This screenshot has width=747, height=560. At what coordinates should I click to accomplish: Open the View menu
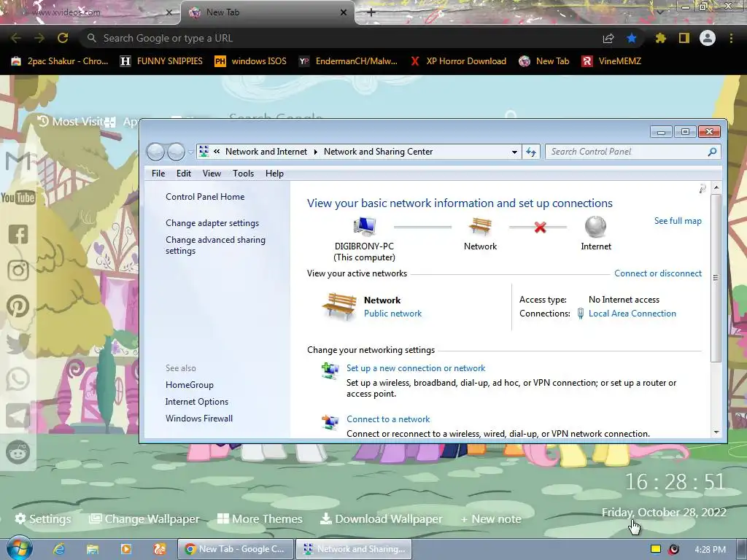pos(212,174)
